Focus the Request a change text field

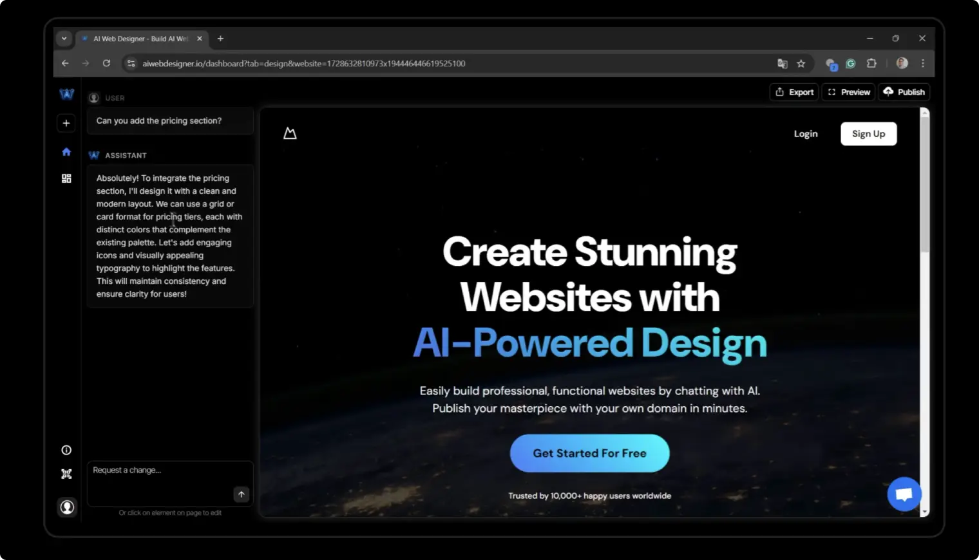click(x=161, y=480)
